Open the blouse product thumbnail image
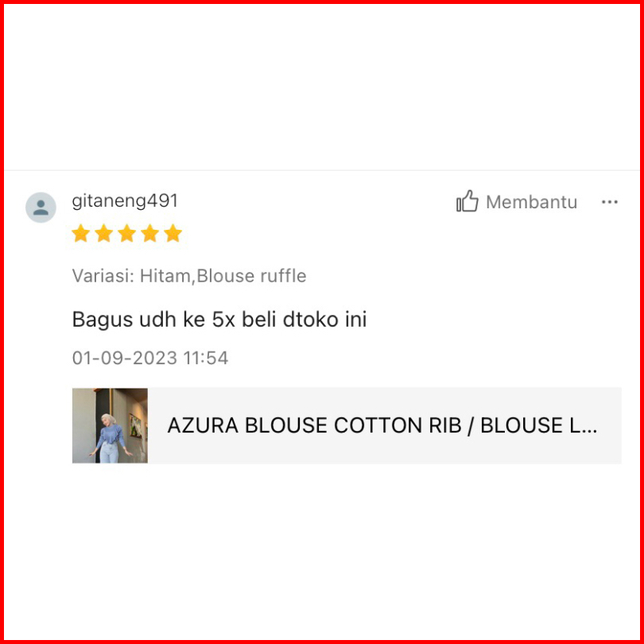This screenshot has height=644, width=644. (x=110, y=425)
